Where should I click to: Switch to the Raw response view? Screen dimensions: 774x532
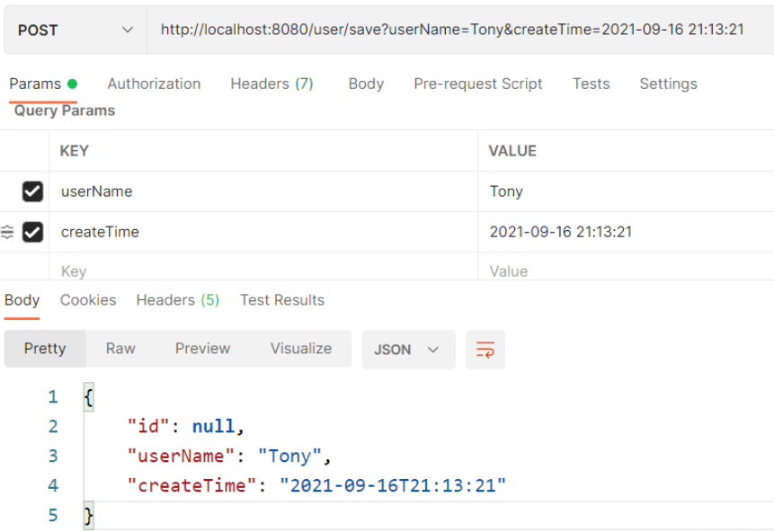[120, 349]
